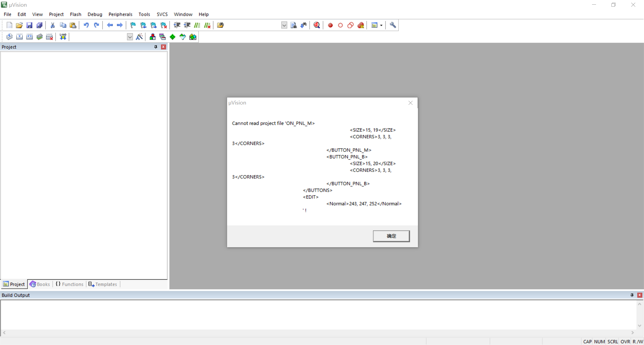Screen dimensions: 644x345
Task: Redo the last undone edit
Action: pos(96,25)
